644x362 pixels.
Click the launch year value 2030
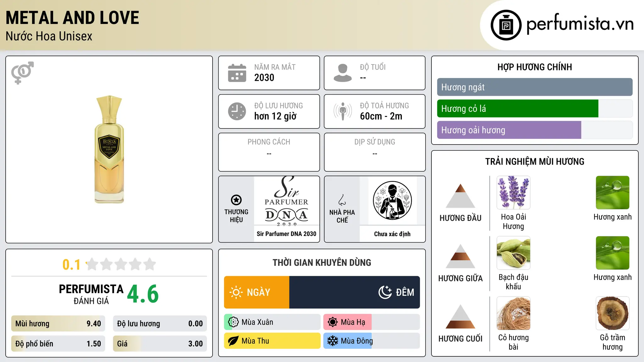pos(264,78)
